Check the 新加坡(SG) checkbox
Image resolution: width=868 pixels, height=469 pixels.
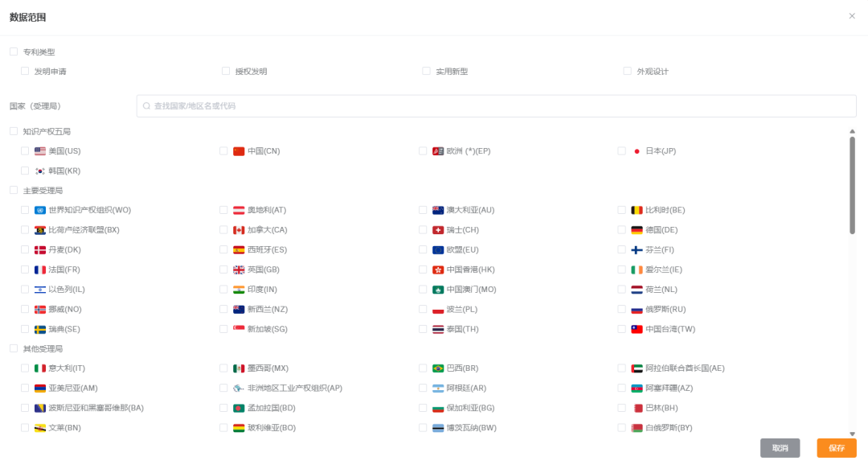tap(223, 329)
